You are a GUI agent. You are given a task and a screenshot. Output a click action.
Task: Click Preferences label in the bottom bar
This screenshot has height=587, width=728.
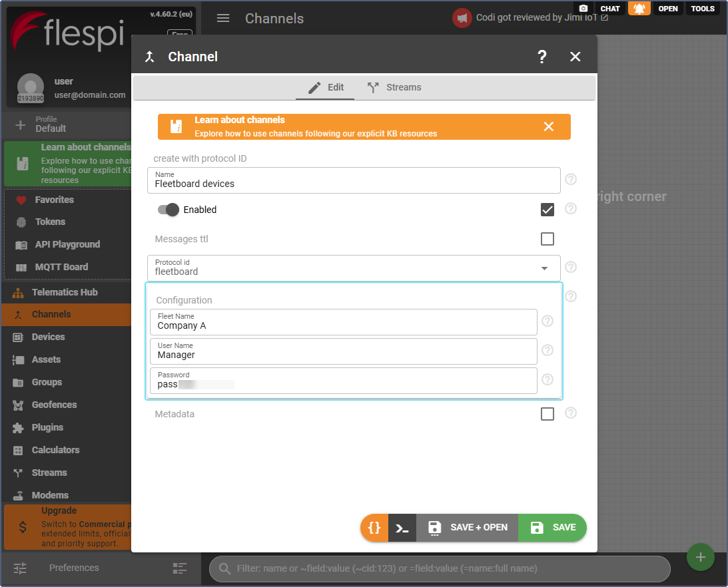[74, 568]
